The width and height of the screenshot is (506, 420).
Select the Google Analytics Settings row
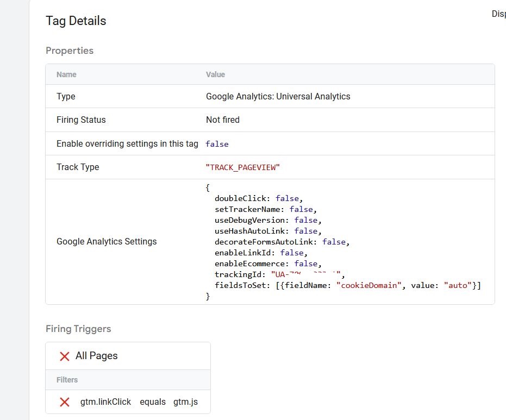click(107, 241)
